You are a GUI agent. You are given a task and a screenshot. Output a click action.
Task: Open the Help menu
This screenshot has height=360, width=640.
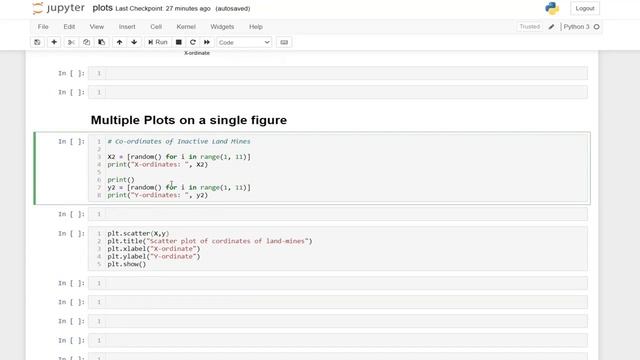coord(256,27)
